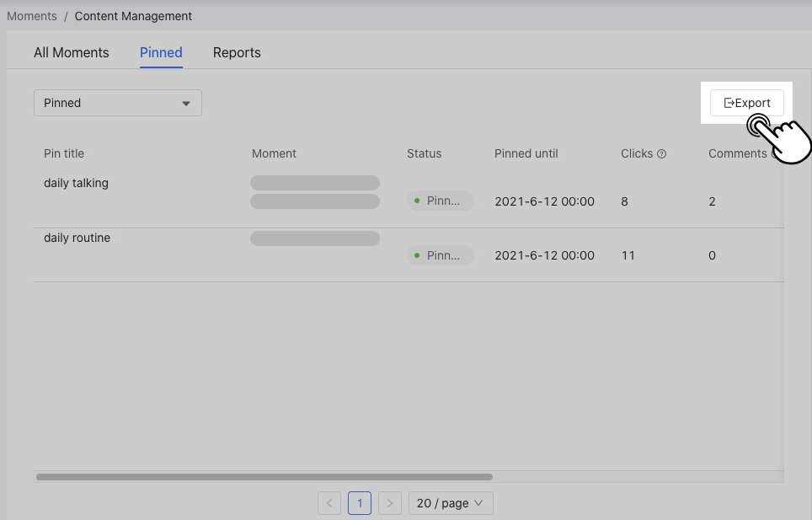
Task: Click the Moments breadcrumb link
Action: tap(32, 16)
